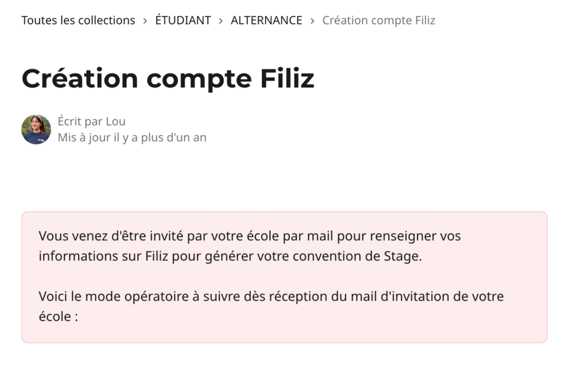Click the chevron before Création compte Filiz

[312, 20]
